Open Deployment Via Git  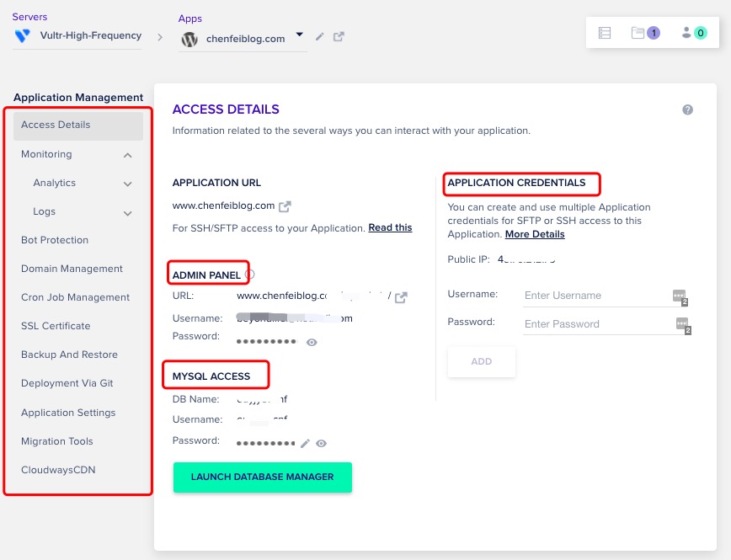coord(67,383)
